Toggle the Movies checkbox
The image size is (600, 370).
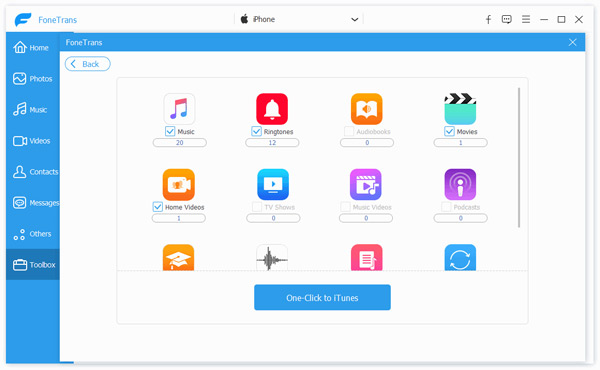tap(449, 131)
